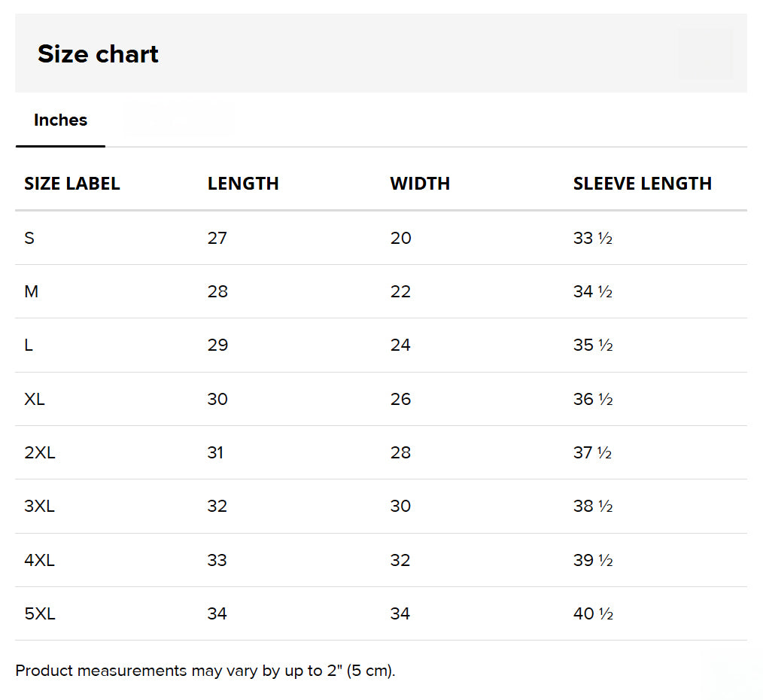This screenshot has height=700, width=763.
Task: Click the 33 ½ sleeve length value
Action: 592,239
